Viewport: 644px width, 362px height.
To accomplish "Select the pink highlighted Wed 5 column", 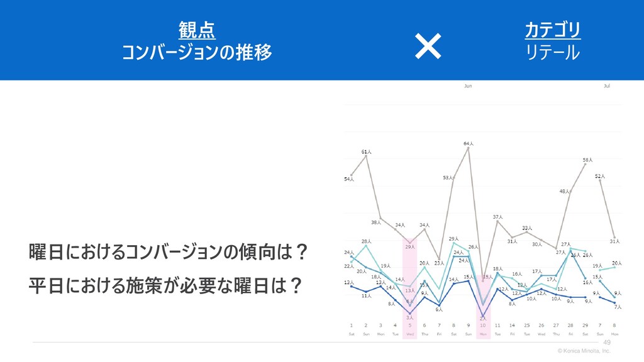I will [x=410, y=288].
